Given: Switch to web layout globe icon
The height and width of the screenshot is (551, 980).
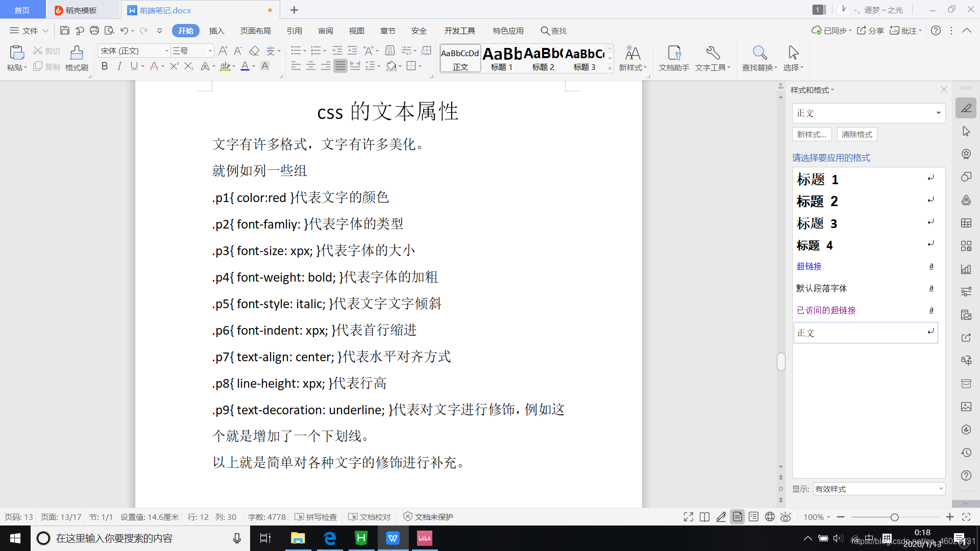Looking at the screenshot, I should click(x=770, y=517).
